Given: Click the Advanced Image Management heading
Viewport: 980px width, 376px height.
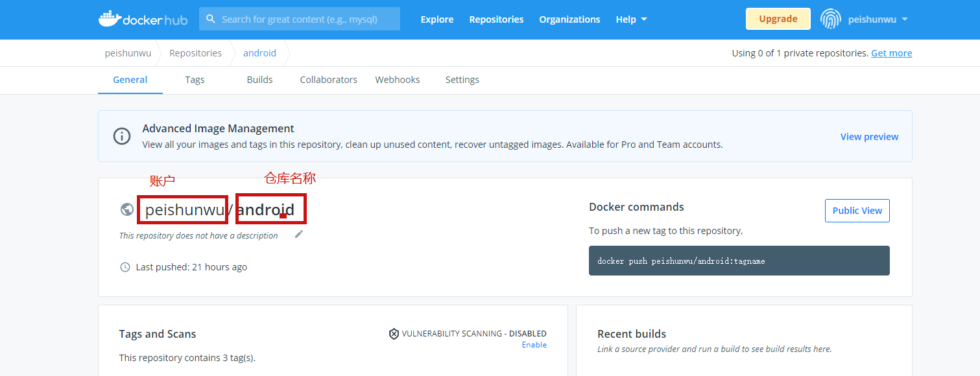Looking at the screenshot, I should point(218,128).
